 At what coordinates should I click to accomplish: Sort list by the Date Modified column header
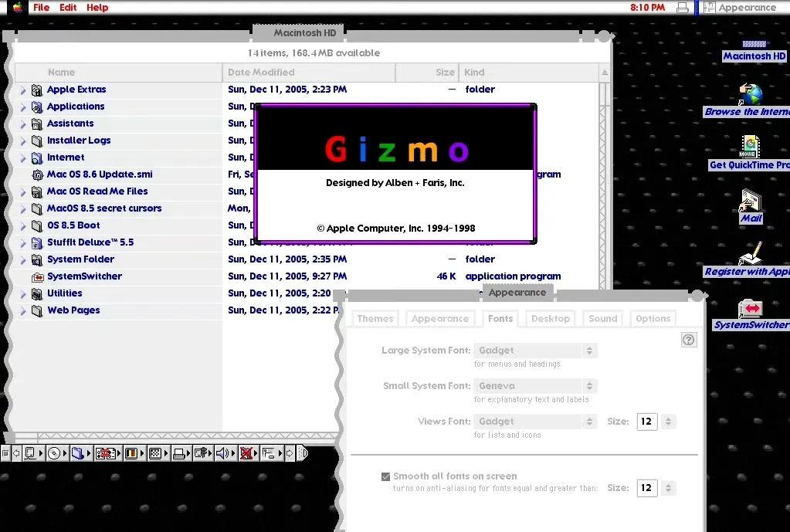coord(309,73)
